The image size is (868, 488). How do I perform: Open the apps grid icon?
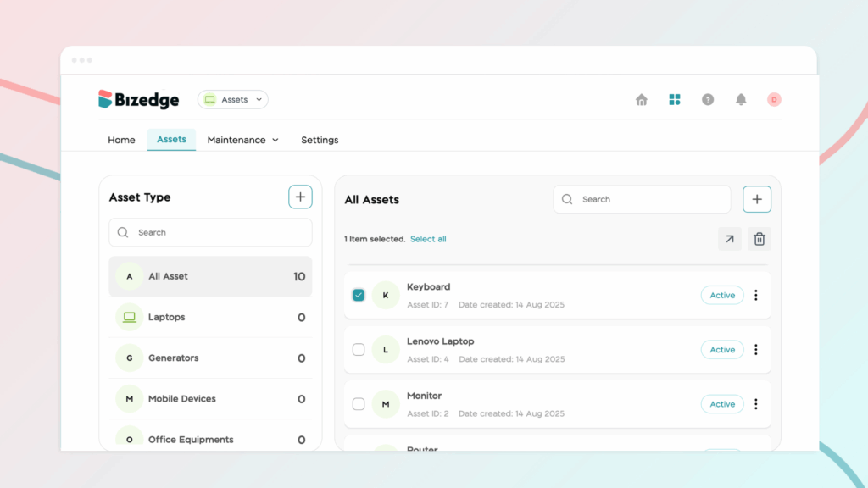coord(675,100)
